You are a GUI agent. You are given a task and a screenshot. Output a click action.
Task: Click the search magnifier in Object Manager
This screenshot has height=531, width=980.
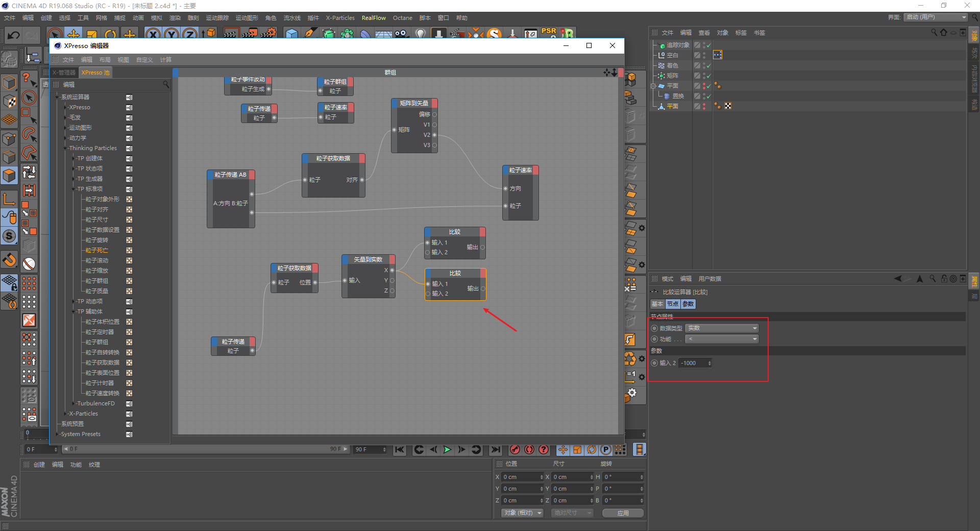point(934,32)
